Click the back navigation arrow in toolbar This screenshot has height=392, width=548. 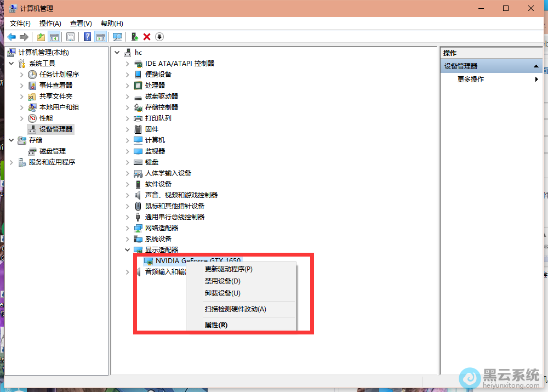point(12,37)
